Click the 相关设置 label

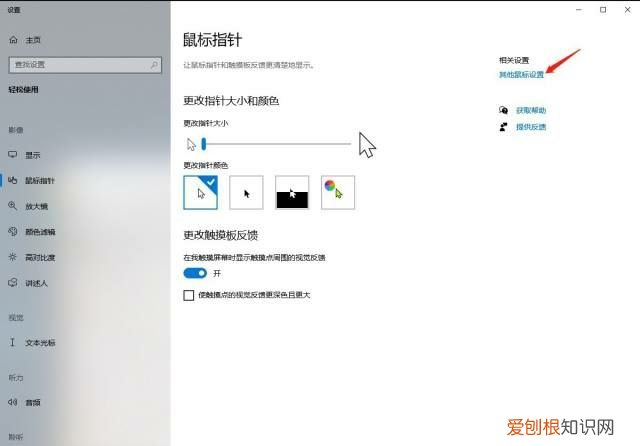point(514,60)
